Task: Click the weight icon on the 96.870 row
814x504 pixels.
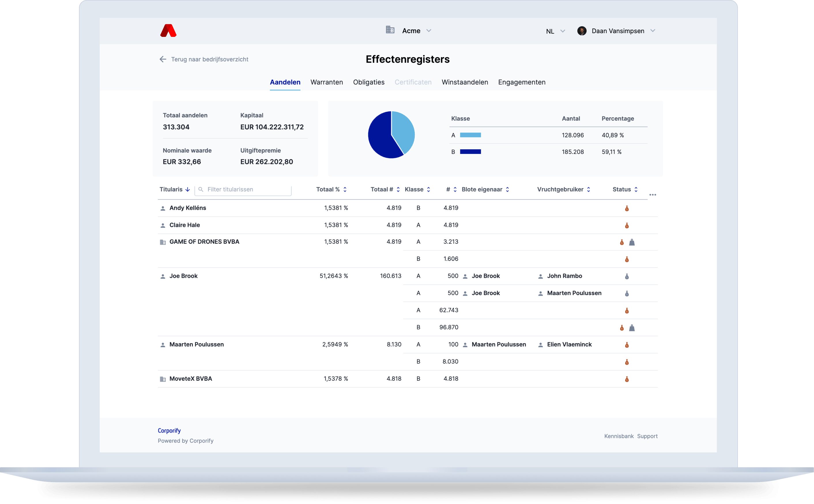Action: pyautogui.click(x=632, y=328)
